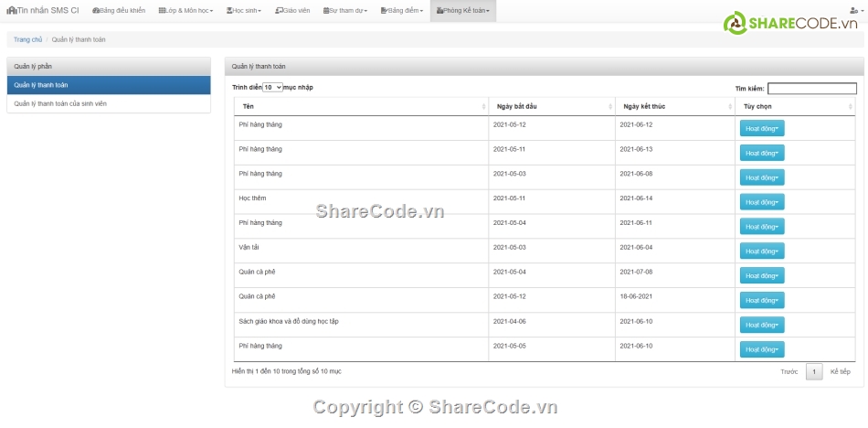Open the entries-per-page dropdown showing 10

[272, 88]
